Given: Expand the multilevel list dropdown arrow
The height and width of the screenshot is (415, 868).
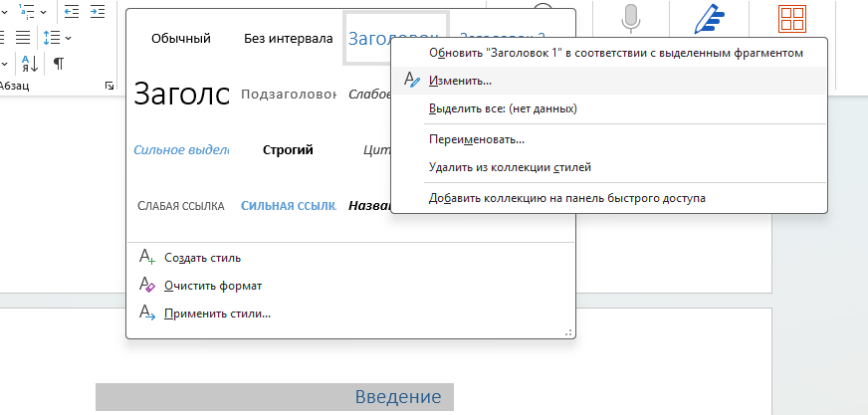Looking at the screenshot, I should 43,11.
